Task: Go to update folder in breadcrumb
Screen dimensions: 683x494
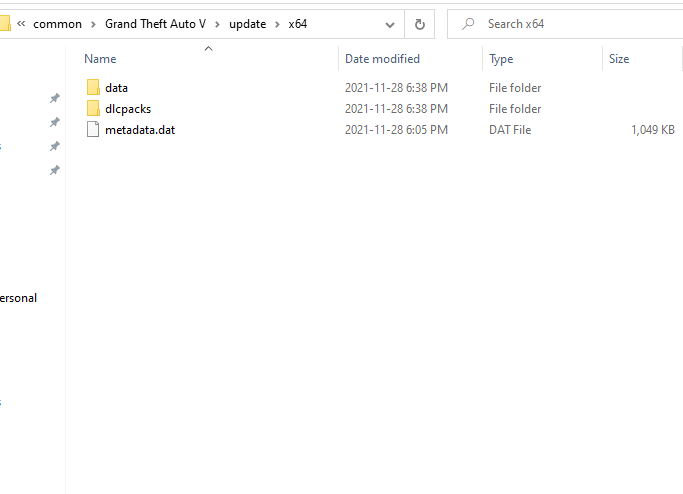Action: 247,24
